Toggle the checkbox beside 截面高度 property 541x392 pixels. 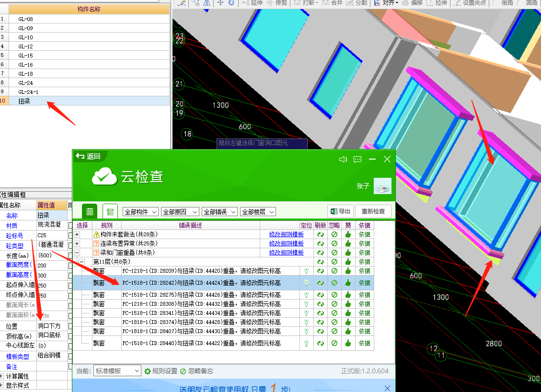pos(70,276)
